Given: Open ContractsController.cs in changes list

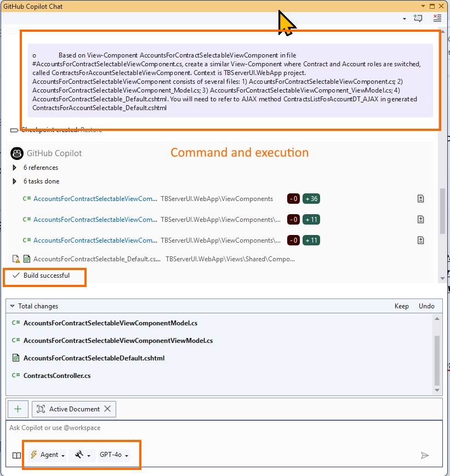Looking at the screenshot, I should click(57, 376).
